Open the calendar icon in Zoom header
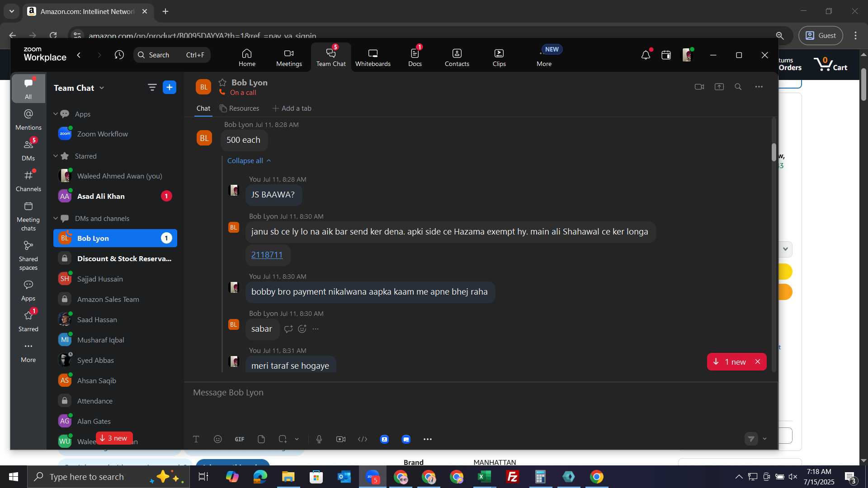Screen dimensions: 868x488 [x=666, y=55]
